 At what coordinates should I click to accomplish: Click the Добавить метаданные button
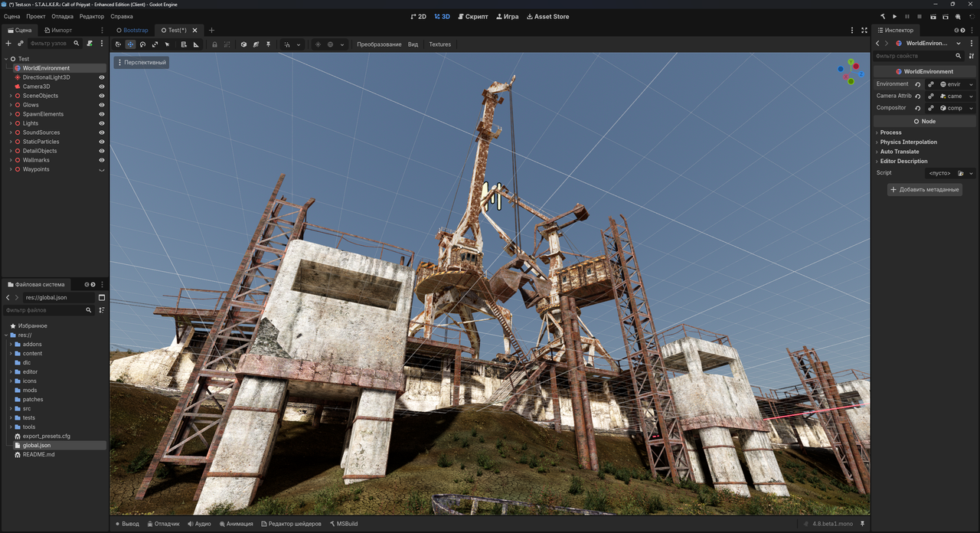[925, 189]
